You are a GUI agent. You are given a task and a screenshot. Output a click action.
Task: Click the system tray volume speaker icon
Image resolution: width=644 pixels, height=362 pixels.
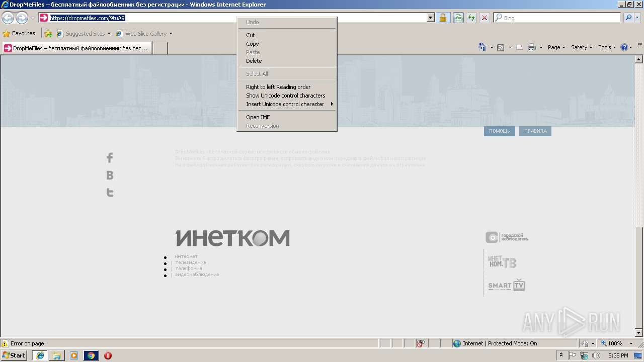596,355
